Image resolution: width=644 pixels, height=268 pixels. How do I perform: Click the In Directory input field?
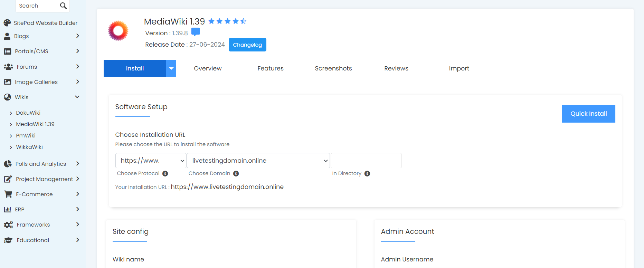[x=366, y=161]
